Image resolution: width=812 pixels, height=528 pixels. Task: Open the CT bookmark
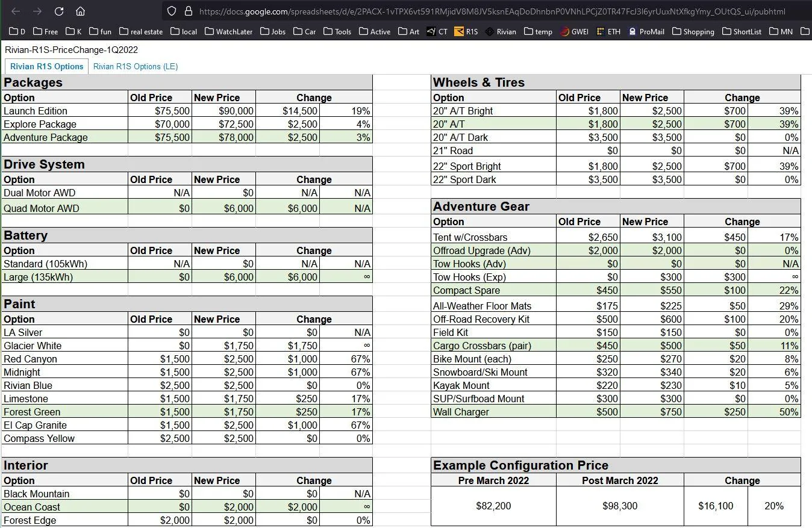(x=437, y=31)
